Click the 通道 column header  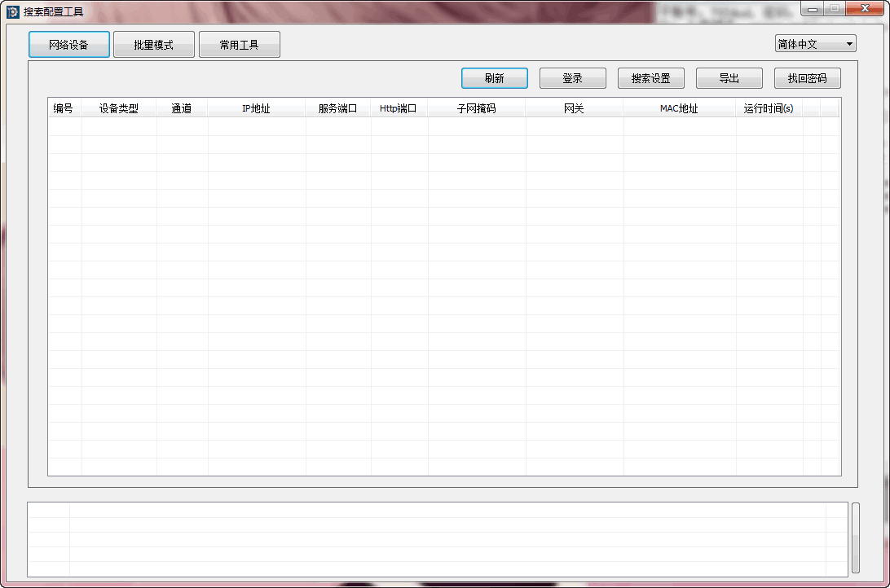click(x=180, y=108)
